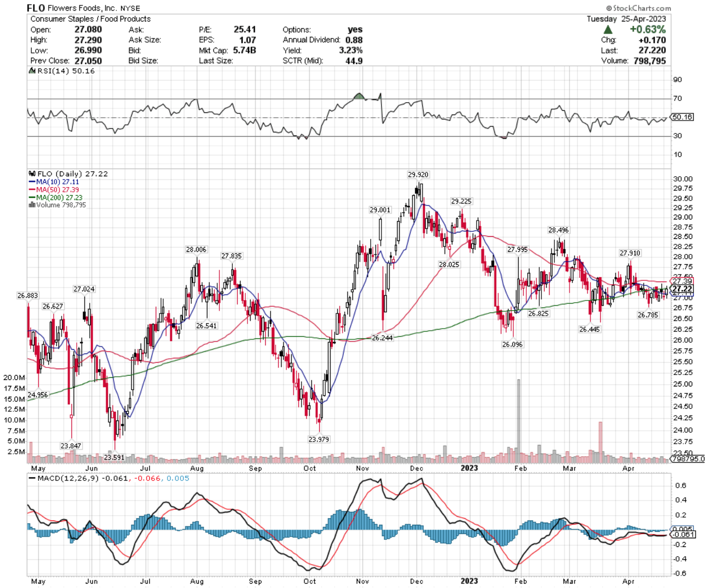Click the Consumer Staples / Food Products sector text

pos(90,19)
